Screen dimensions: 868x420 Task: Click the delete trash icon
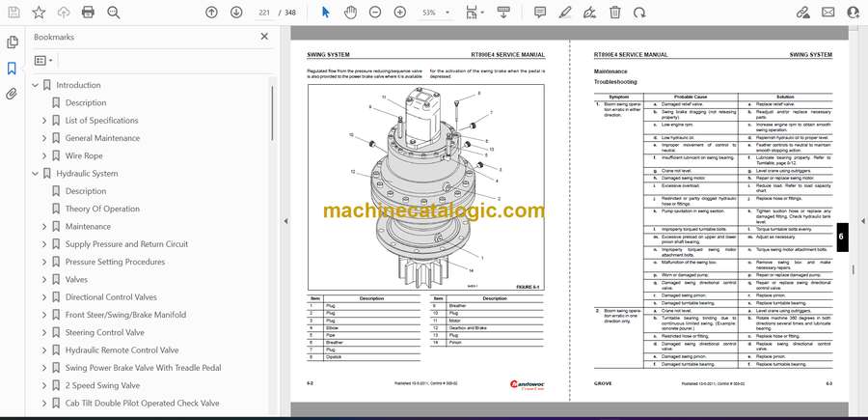coord(615,13)
